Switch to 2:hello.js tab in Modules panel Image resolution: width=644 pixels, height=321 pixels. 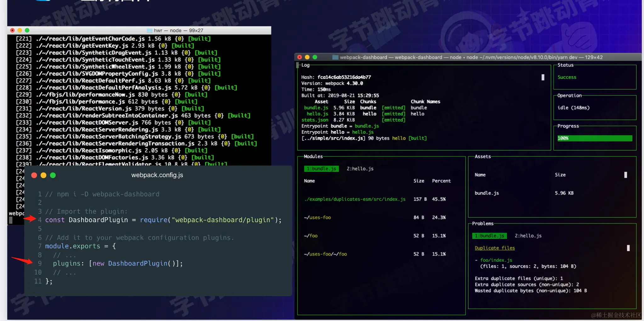pos(360,169)
